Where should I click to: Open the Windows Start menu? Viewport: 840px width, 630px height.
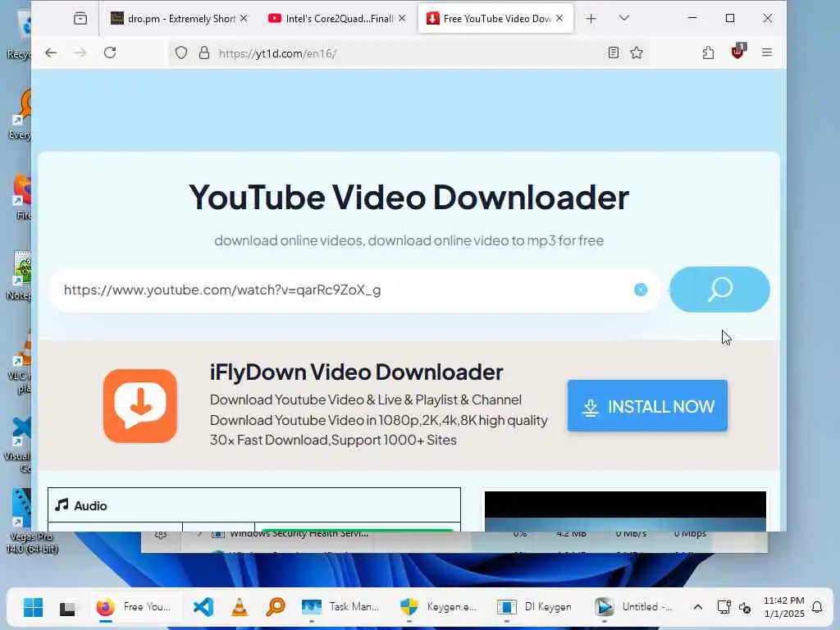click(x=33, y=607)
